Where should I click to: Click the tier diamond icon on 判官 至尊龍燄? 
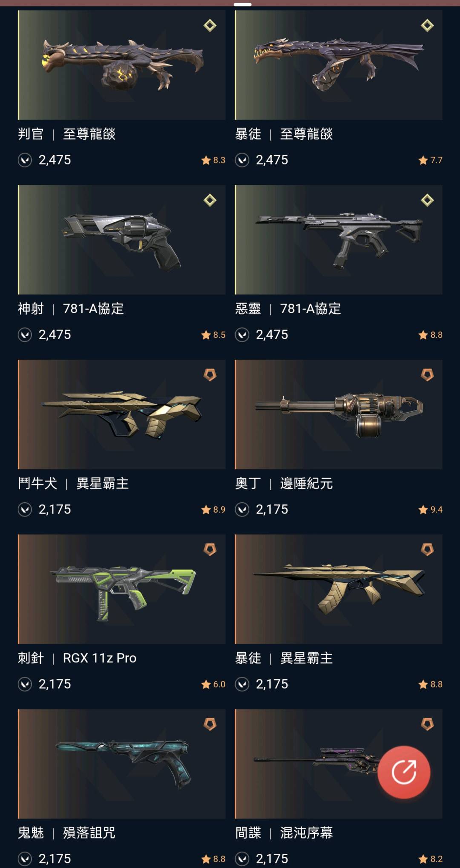tap(210, 26)
